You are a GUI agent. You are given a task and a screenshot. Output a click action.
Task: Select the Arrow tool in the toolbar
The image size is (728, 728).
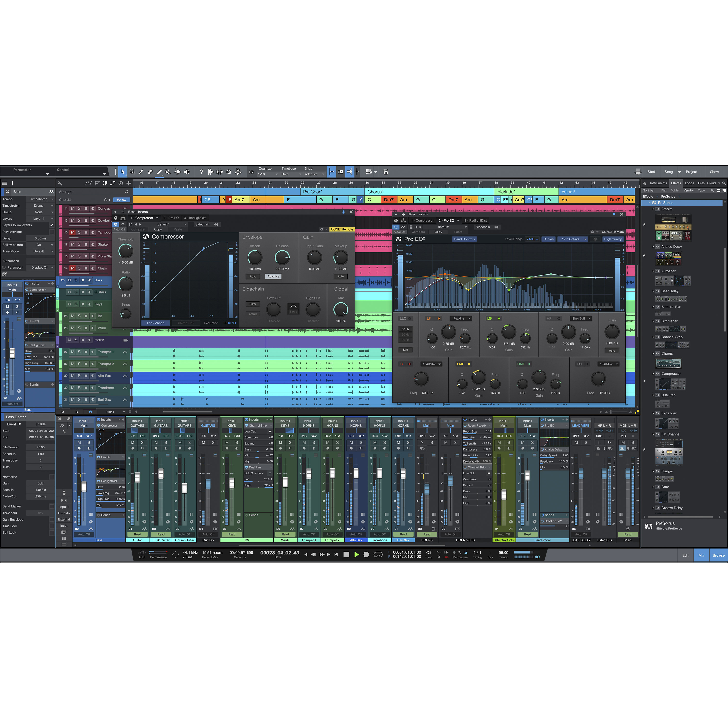(x=123, y=172)
